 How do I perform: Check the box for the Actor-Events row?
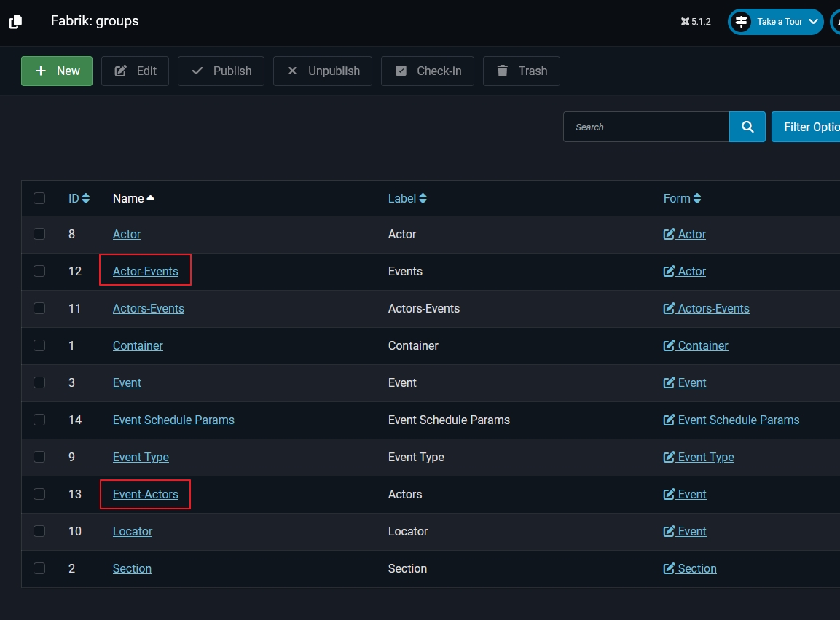(x=39, y=271)
